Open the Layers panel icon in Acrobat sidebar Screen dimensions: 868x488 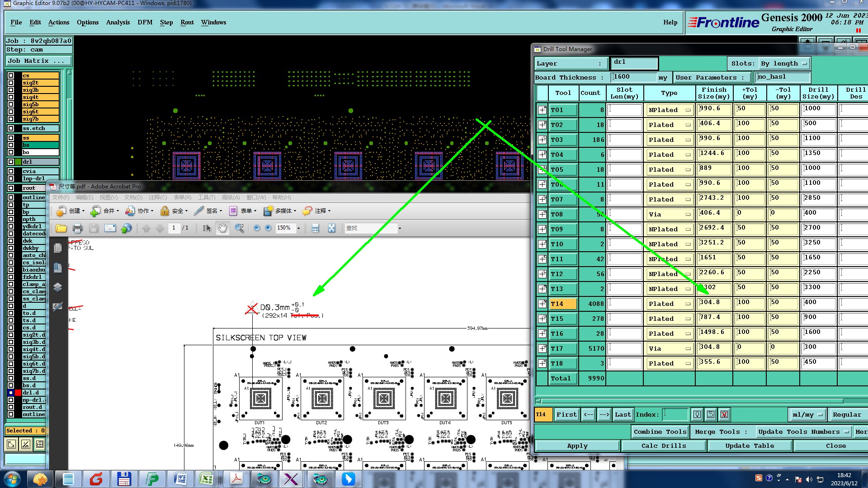tap(58, 287)
